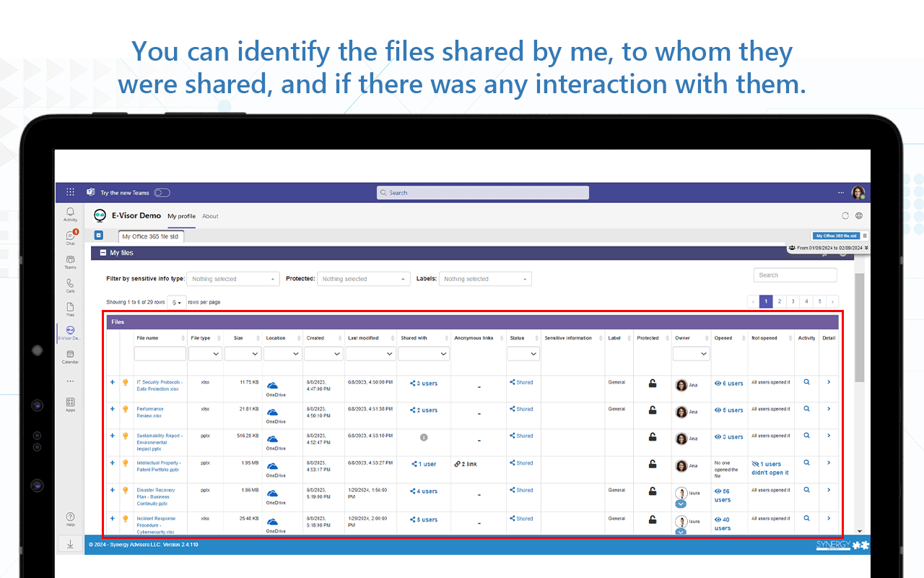Click the lightbulb icon for IT Security Protocols
The height and width of the screenshot is (578, 924).
[x=125, y=382]
